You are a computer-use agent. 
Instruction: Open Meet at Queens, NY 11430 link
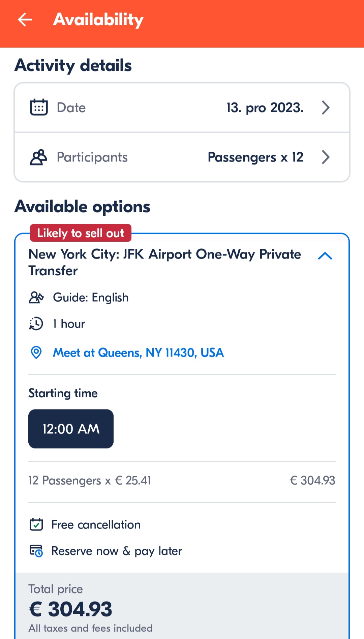[138, 353]
